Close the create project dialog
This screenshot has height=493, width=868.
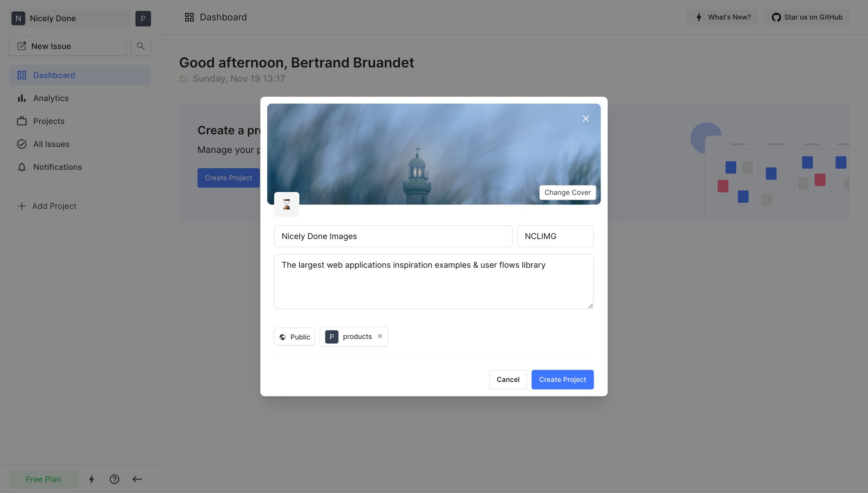585,119
